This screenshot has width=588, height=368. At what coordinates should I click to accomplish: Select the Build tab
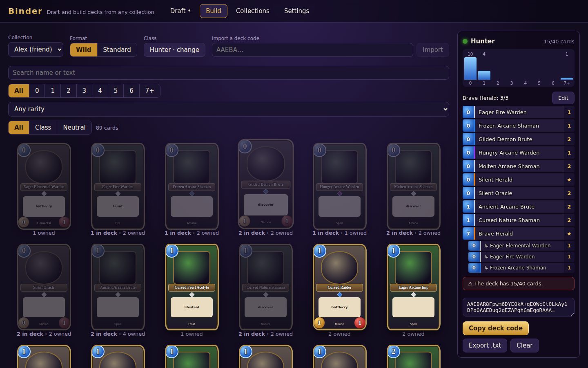(213, 11)
